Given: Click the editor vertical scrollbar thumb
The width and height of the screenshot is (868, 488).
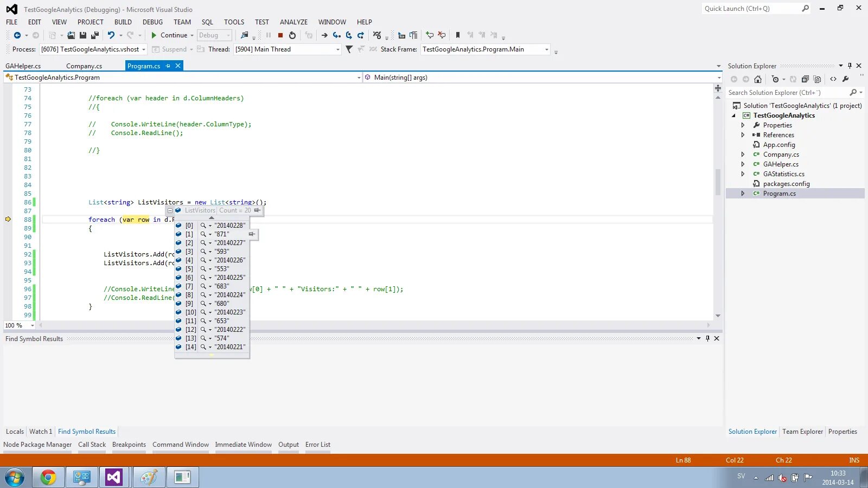Looking at the screenshot, I should point(718,182).
